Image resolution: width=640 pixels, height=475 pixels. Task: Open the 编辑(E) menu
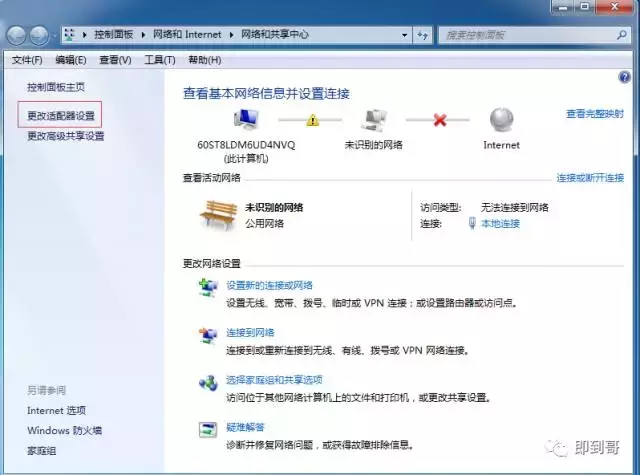(71, 60)
